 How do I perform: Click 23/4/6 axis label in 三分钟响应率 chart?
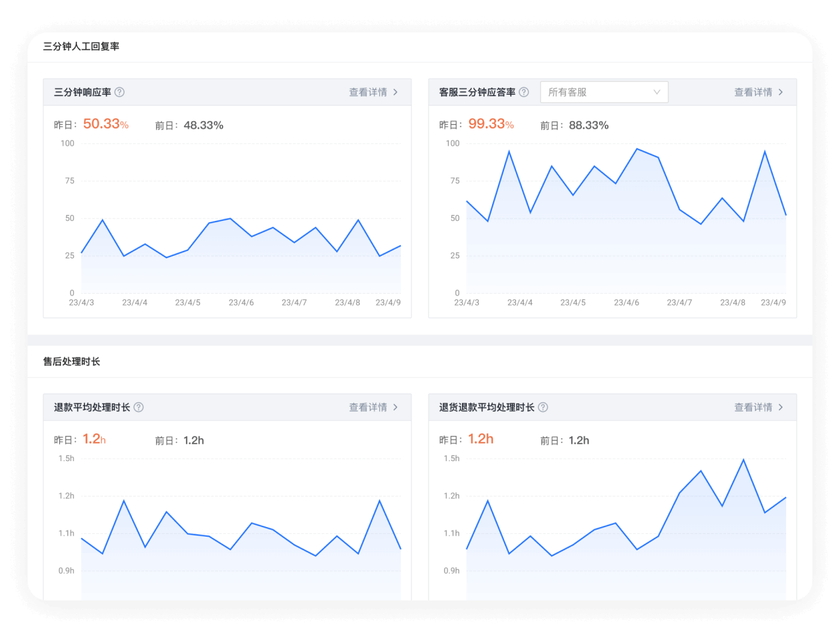(241, 303)
